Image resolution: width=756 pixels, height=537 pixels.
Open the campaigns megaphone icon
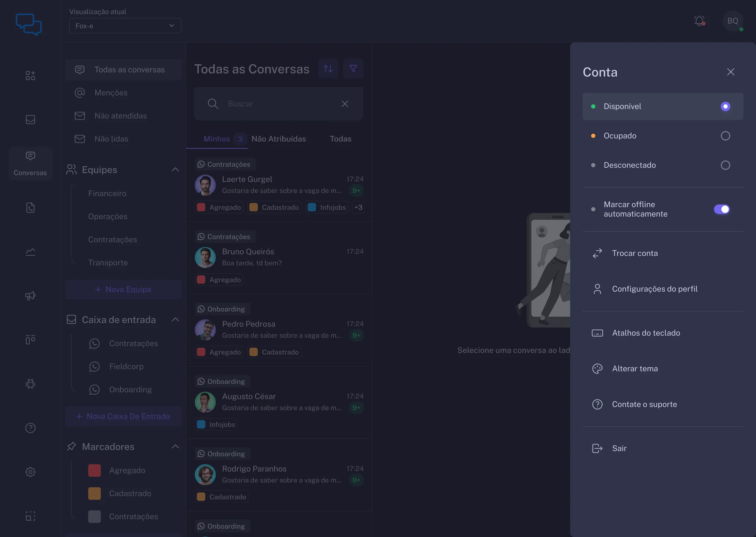click(30, 296)
